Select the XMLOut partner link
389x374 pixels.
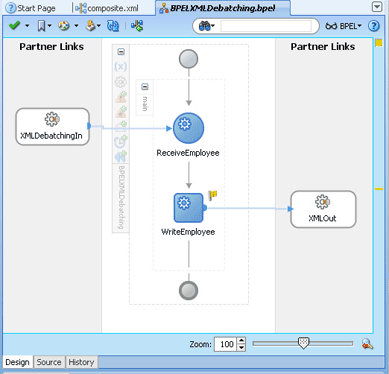323,209
